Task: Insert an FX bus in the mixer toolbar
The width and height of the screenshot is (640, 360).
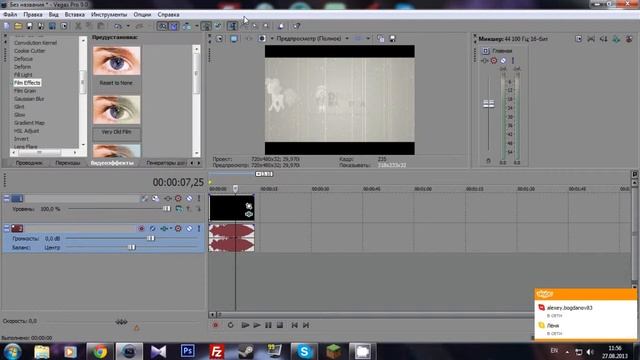Action: click(616, 39)
